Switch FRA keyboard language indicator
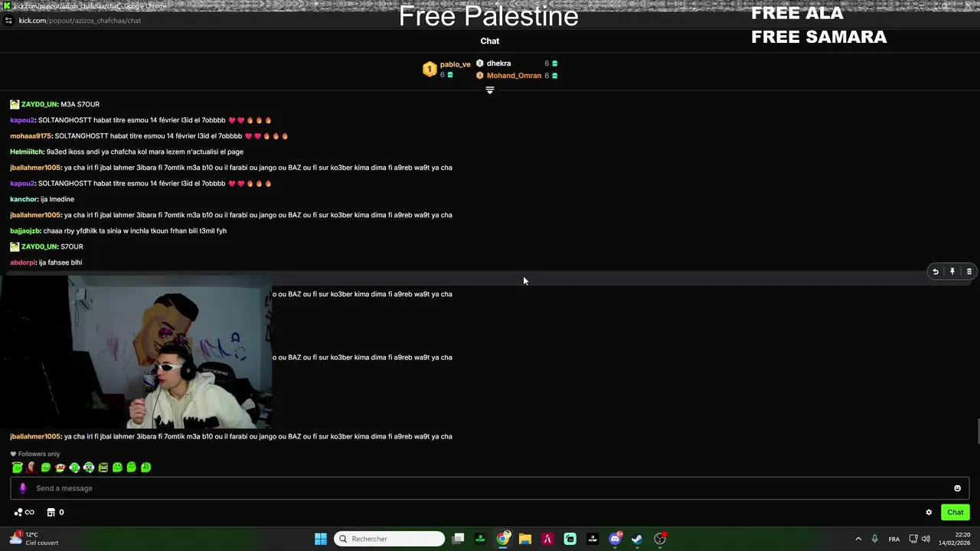 click(x=894, y=539)
